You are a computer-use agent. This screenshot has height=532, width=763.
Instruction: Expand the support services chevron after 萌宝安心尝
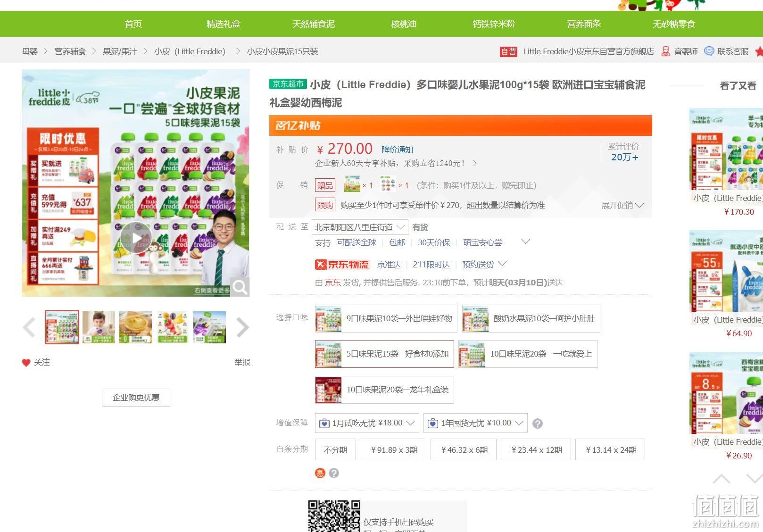click(x=525, y=242)
